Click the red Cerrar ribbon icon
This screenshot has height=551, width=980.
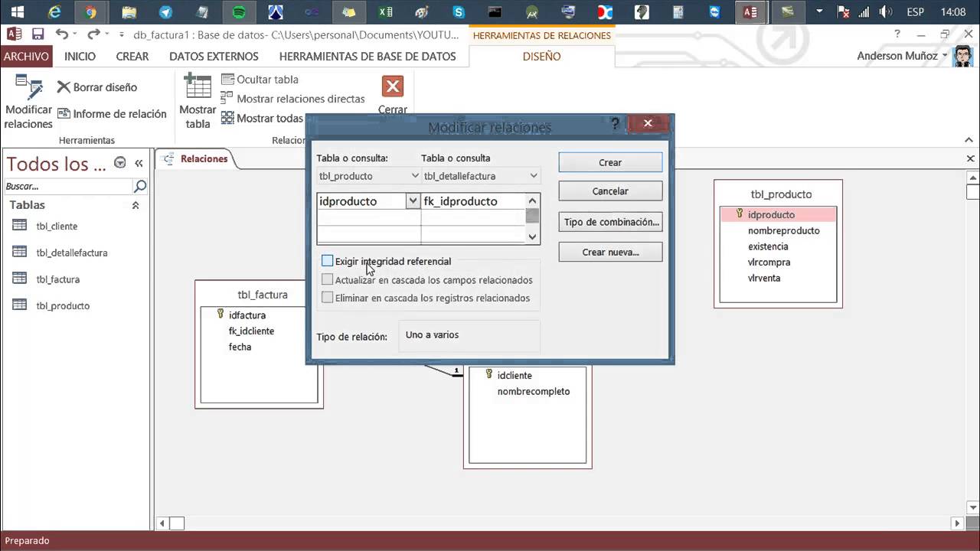point(393,86)
